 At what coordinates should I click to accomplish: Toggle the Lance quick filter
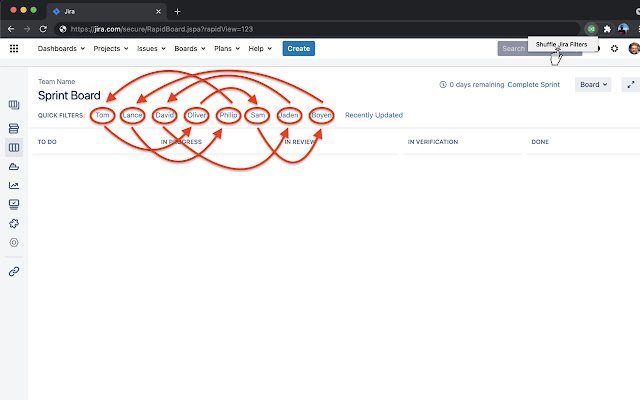coord(132,115)
